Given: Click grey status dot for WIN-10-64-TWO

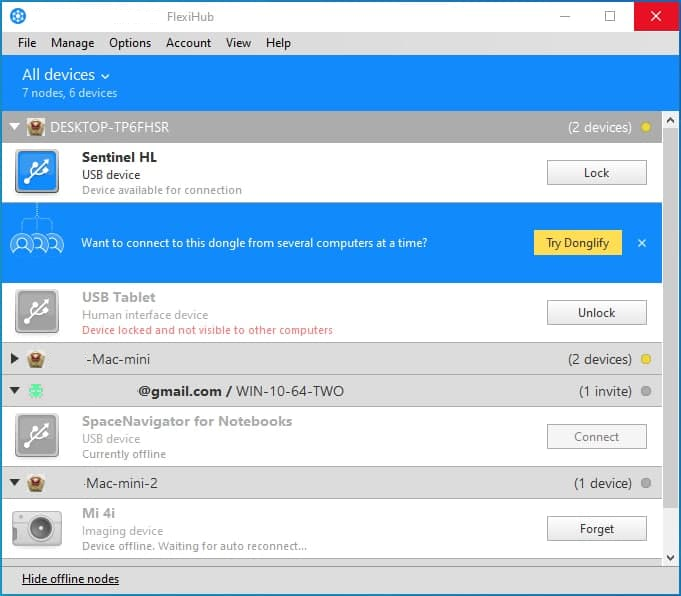Looking at the screenshot, I should click(x=646, y=391).
